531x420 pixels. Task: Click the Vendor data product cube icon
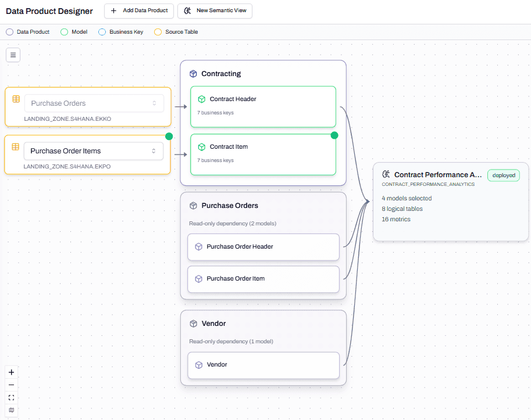[193, 324]
